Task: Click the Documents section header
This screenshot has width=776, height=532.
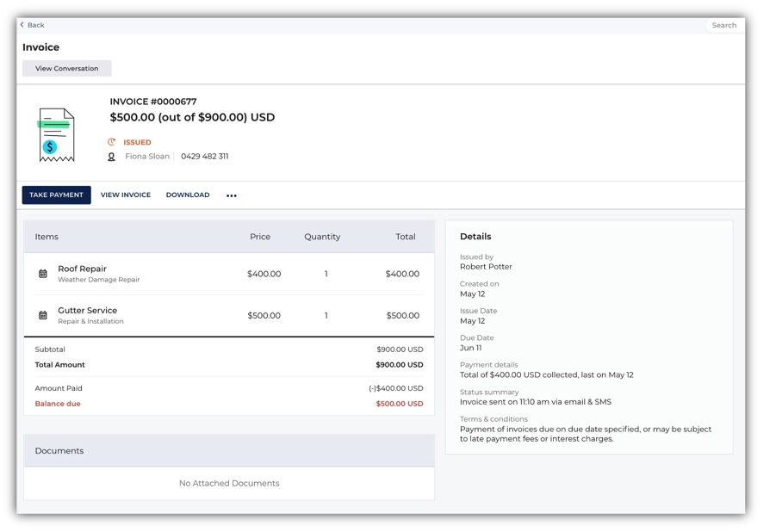Action: [229, 450]
